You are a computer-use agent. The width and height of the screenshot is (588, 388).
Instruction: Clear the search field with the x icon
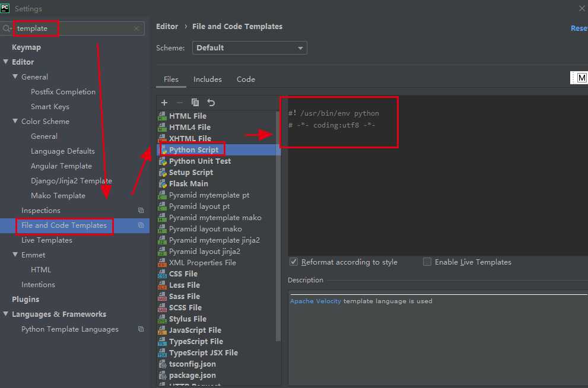[x=136, y=28]
